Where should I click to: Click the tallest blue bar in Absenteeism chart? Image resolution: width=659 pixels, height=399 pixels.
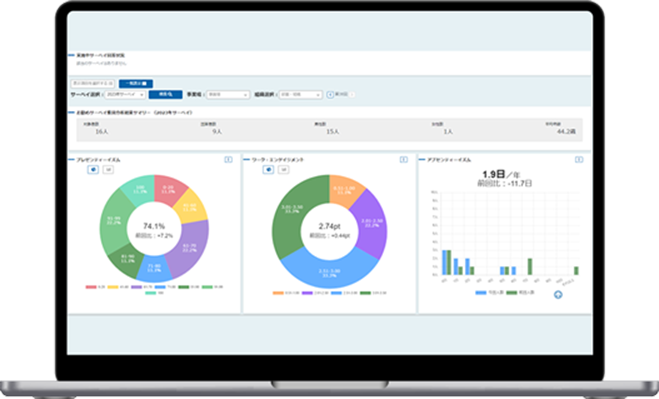coord(444,262)
